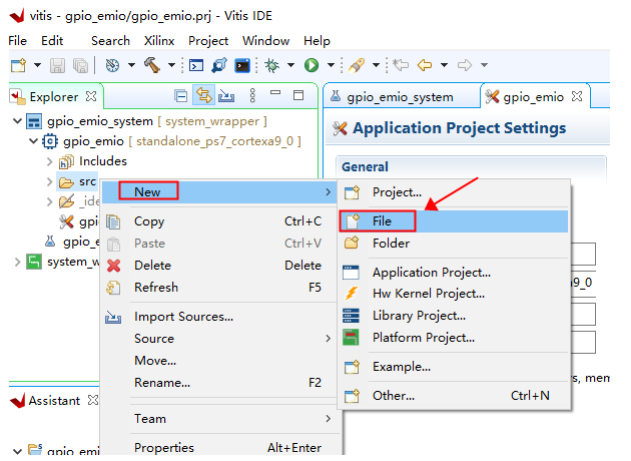Close the gpio_emio editor tab
The width and height of the screenshot is (631, 461).
(x=577, y=96)
